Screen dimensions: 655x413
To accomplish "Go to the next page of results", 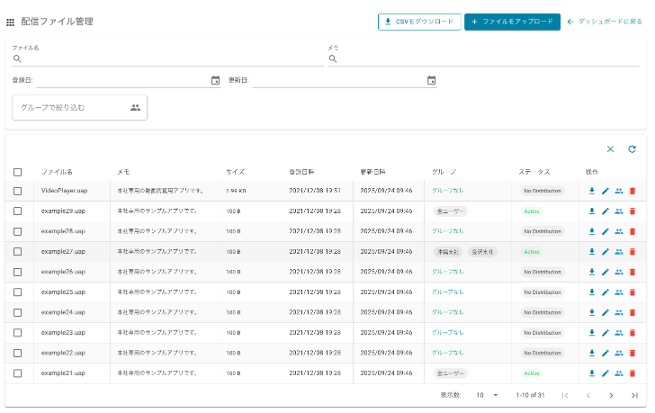I will 611,395.
